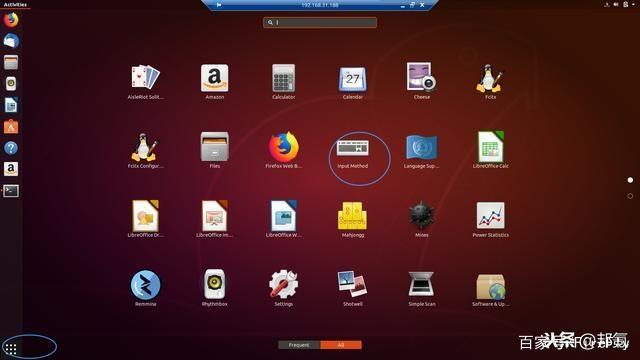Viewport: 640px width, 360px height.
Task: Open Power Statistics app
Action: point(491,219)
